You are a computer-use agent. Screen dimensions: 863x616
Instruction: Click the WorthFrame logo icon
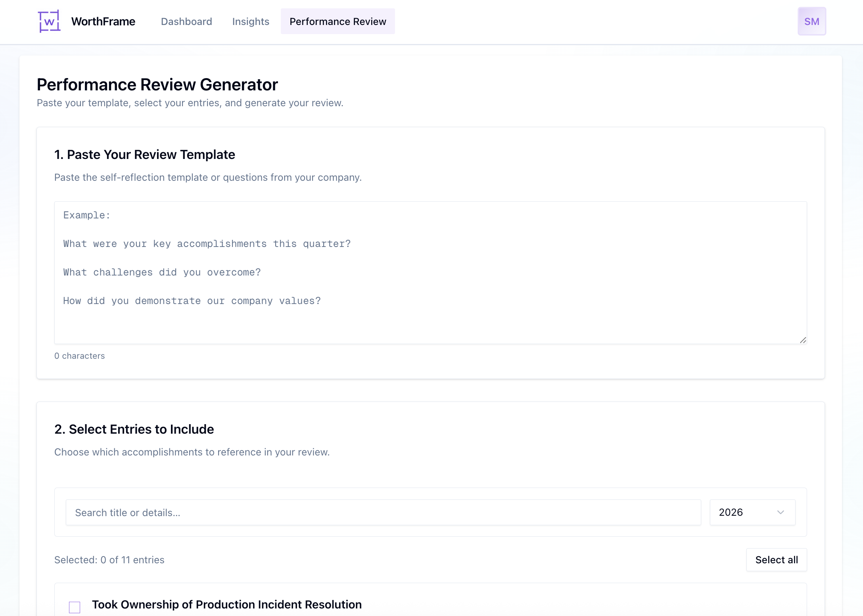tap(49, 21)
